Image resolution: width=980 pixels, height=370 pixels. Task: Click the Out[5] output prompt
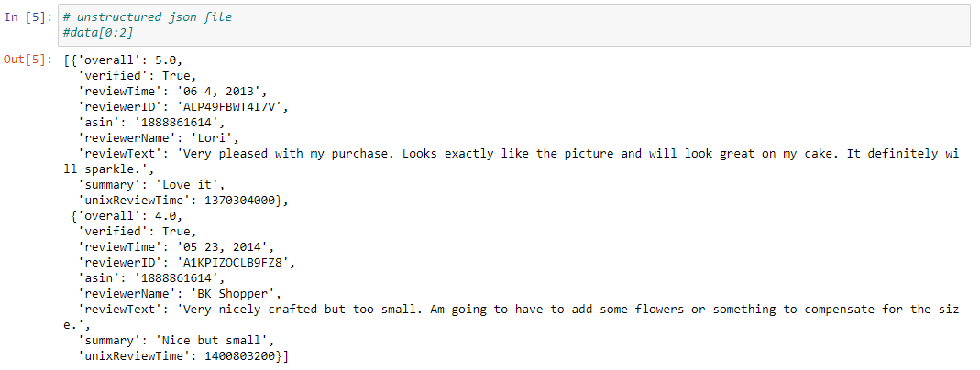[28, 60]
